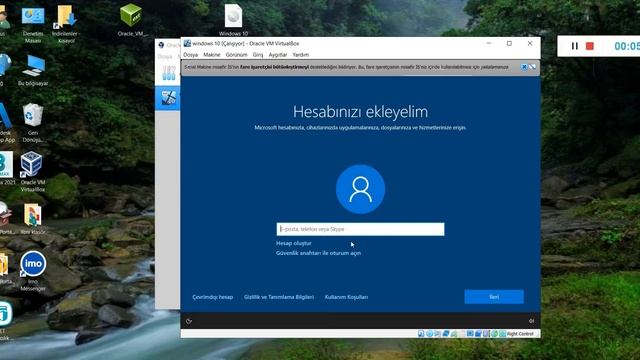
Task: Open the Görünüm menu
Action: [236, 55]
